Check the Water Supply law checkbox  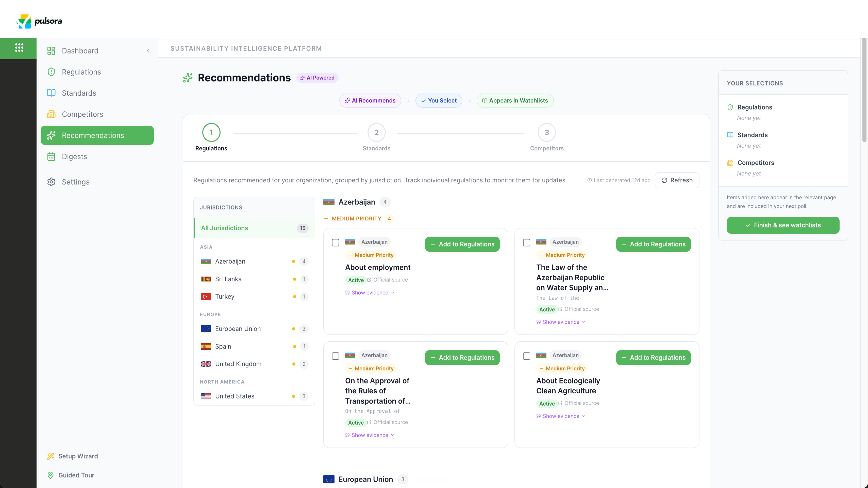526,242
